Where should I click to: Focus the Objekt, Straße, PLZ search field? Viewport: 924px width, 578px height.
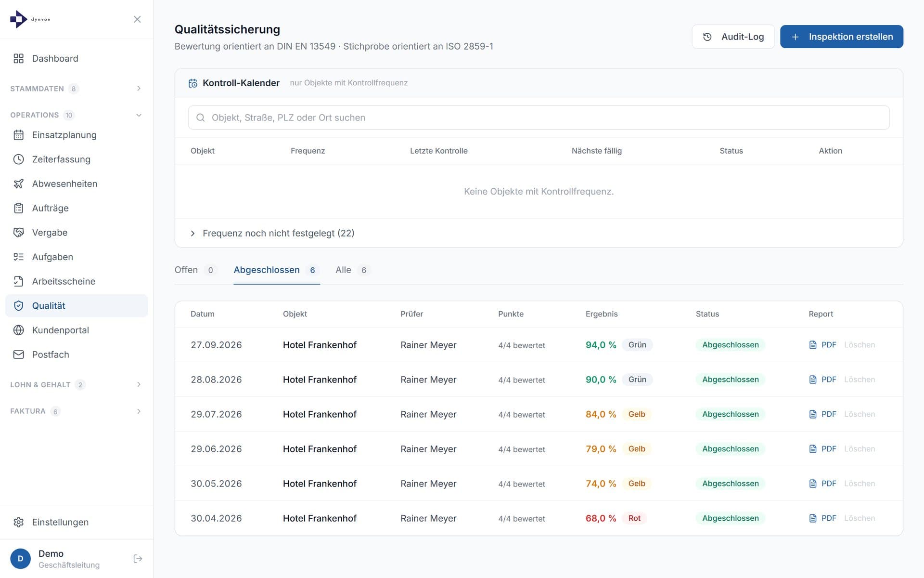point(539,118)
